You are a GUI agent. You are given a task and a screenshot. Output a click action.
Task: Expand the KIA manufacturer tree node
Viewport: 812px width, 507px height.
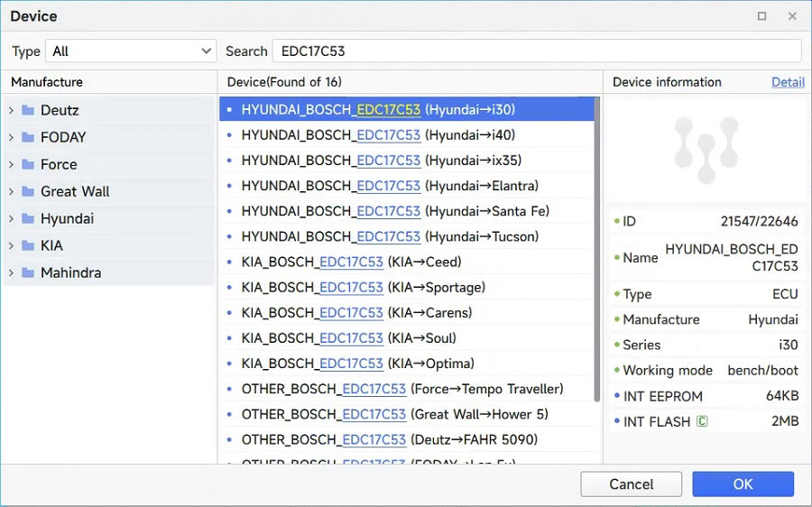(11, 245)
